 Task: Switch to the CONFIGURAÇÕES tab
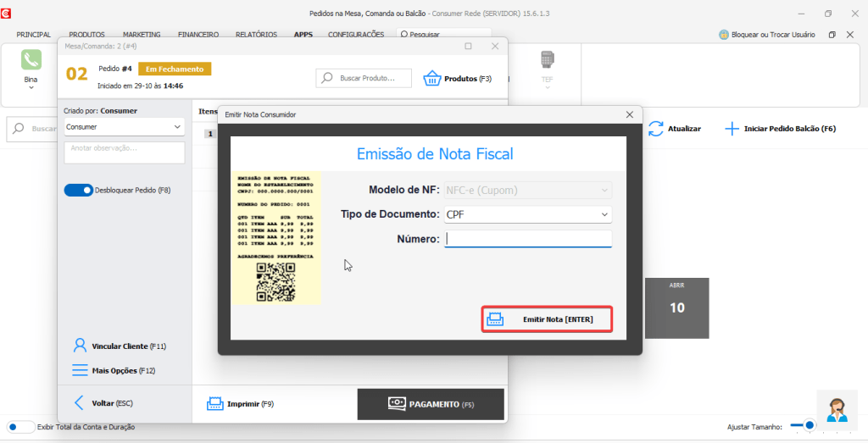point(356,35)
